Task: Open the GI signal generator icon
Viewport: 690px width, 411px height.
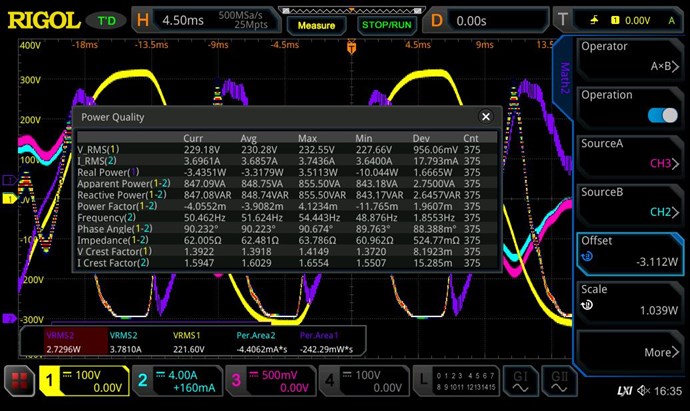Action: coord(521,381)
